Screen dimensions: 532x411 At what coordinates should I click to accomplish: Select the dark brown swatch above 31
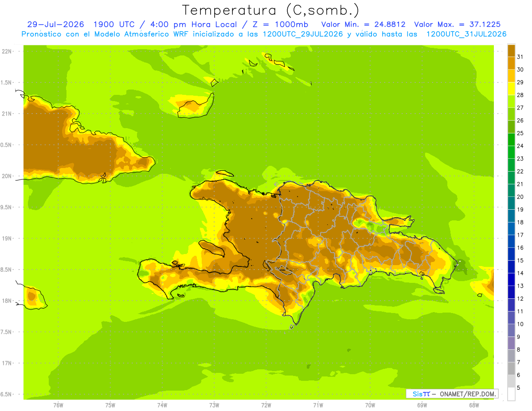pyautogui.click(x=511, y=51)
